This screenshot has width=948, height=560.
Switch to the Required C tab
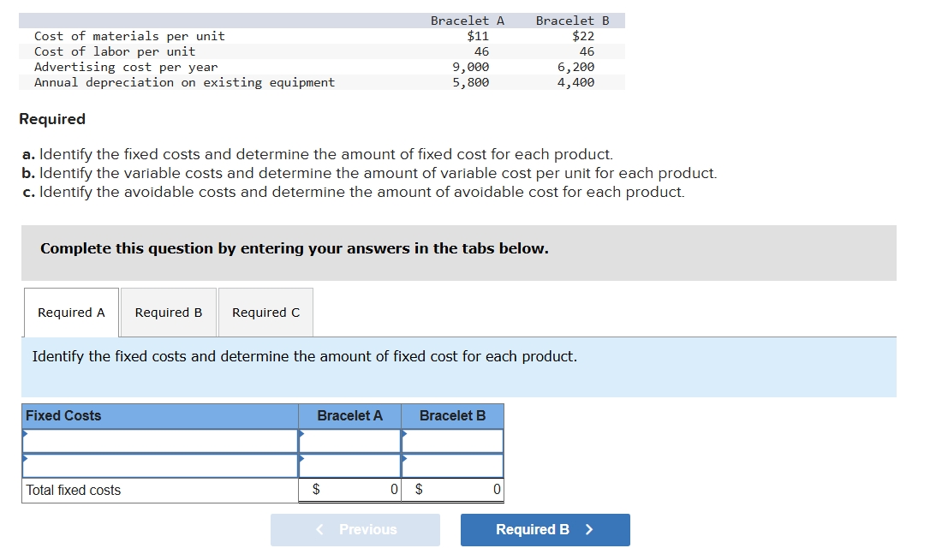point(265,313)
